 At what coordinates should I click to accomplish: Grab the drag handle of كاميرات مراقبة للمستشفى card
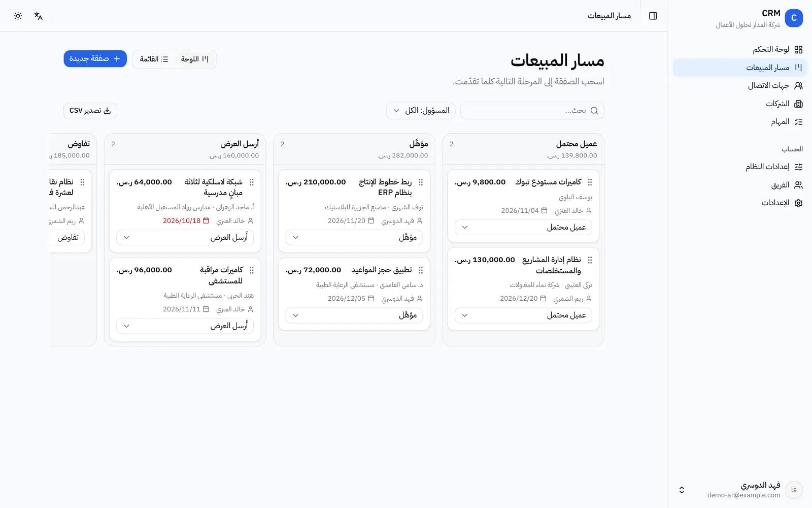click(252, 270)
